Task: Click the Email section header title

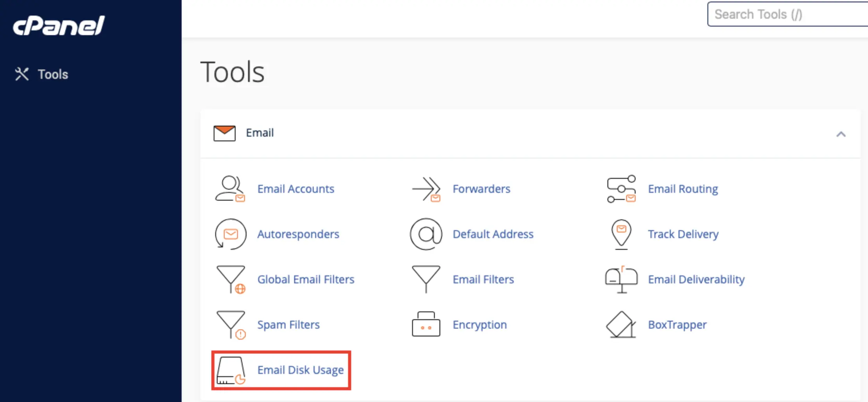Action: [x=259, y=133]
